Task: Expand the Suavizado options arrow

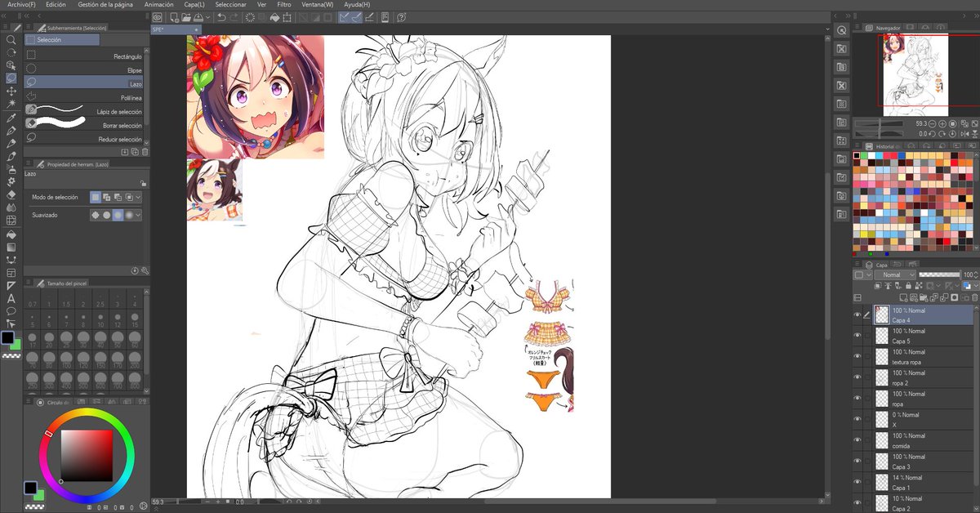Action: (x=139, y=215)
